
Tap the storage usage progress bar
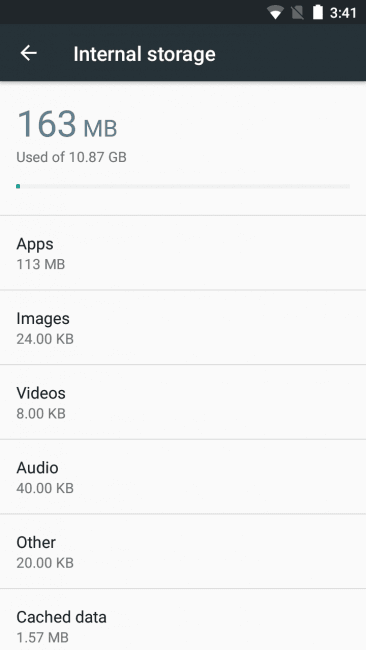(x=183, y=186)
